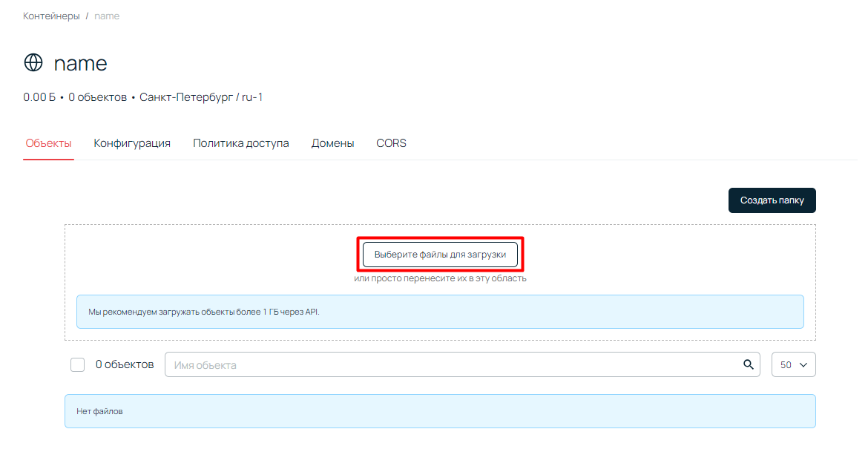Image resolution: width=868 pixels, height=475 pixels.
Task: Click the drag-and-drop hint text
Action: [440, 278]
